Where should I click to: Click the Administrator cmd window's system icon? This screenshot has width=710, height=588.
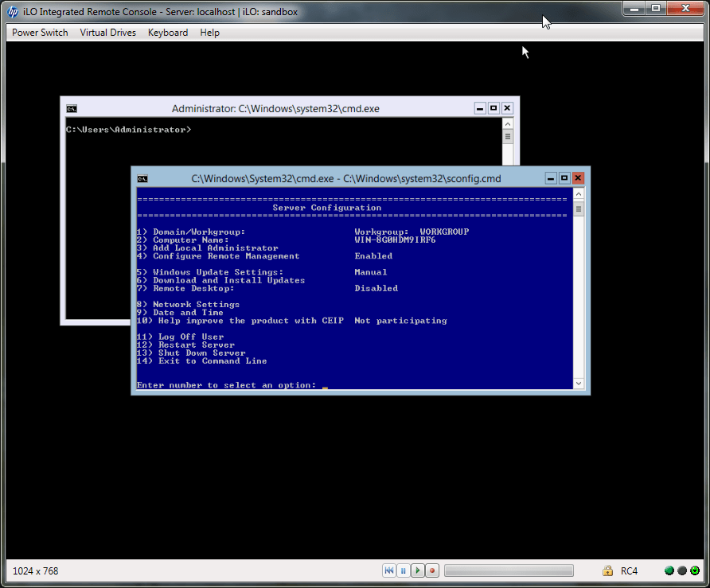72,108
